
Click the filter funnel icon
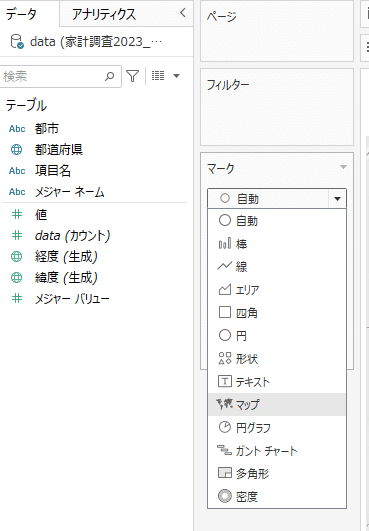(x=132, y=76)
